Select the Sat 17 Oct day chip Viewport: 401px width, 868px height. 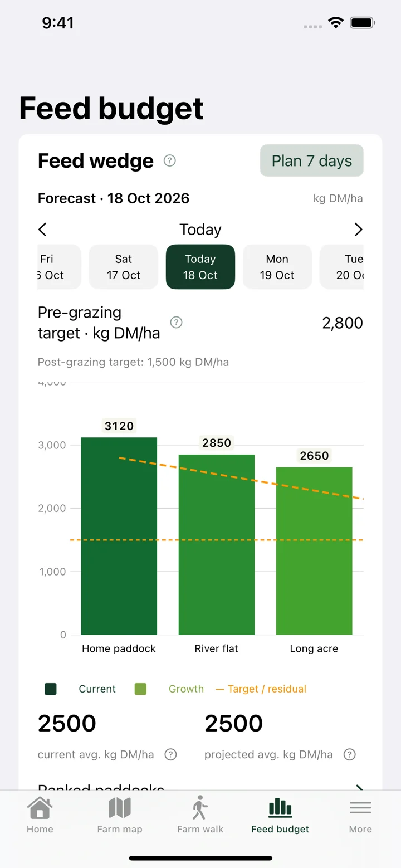point(124,267)
